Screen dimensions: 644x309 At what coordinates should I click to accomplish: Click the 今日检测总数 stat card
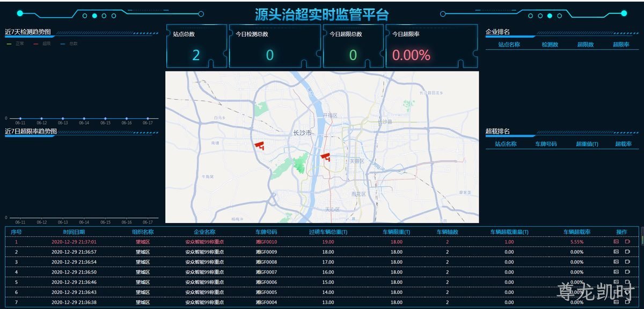pos(275,46)
